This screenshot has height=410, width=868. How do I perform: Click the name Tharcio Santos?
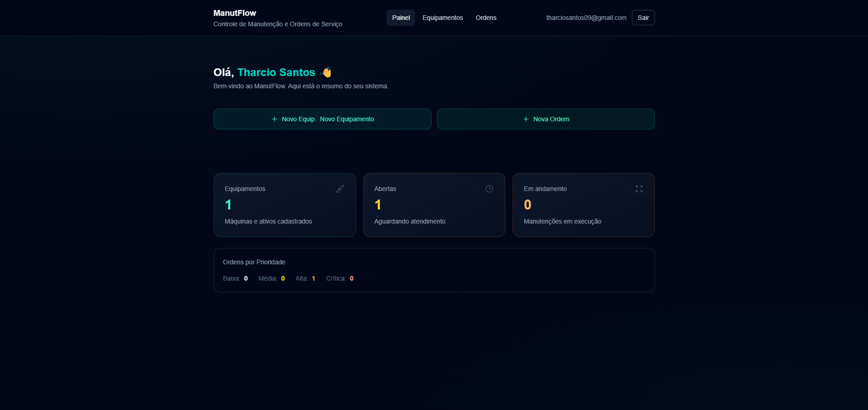(276, 72)
